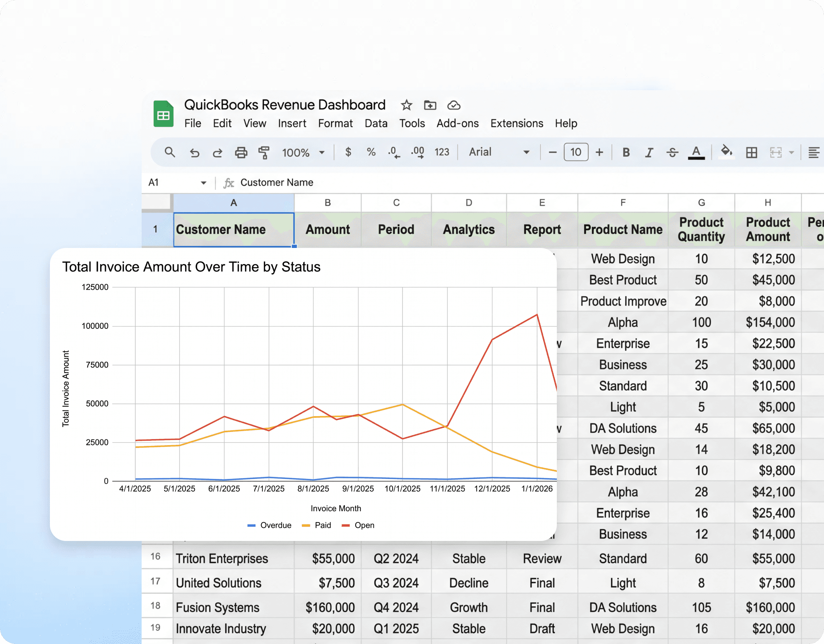Open more number formats 123
The height and width of the screenshot is (644, 824).
tap(442, 152)
